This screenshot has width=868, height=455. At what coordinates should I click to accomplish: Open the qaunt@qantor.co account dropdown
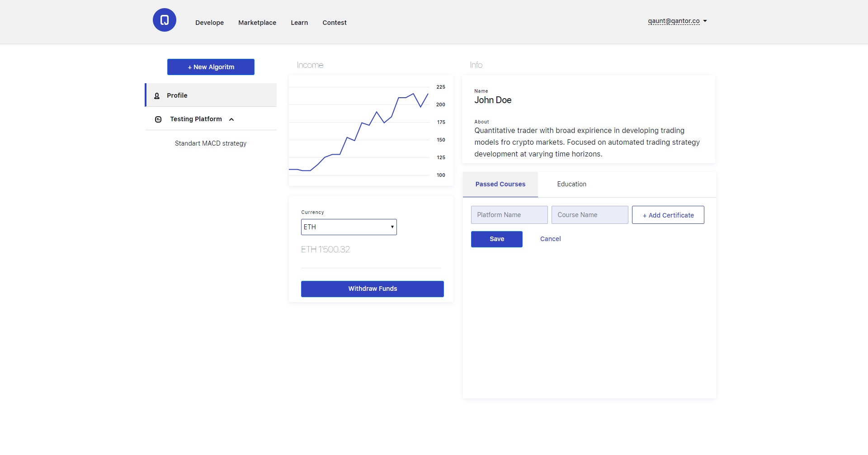click(677, 21)
